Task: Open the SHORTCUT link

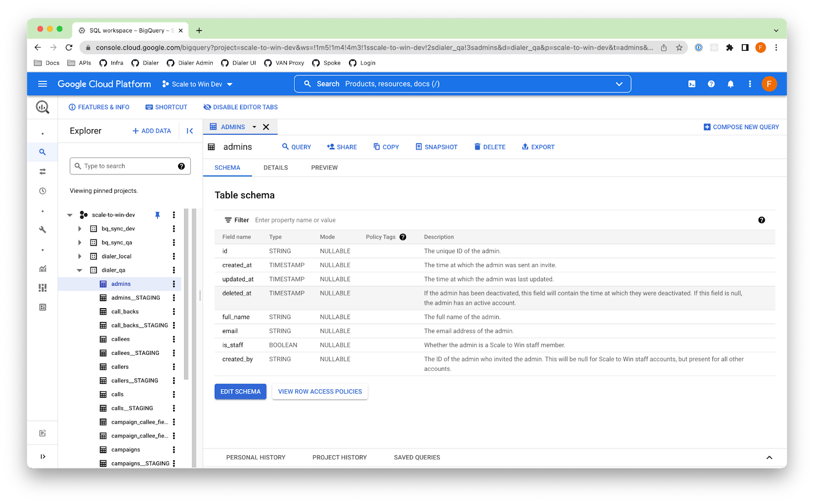Action: 166,107
